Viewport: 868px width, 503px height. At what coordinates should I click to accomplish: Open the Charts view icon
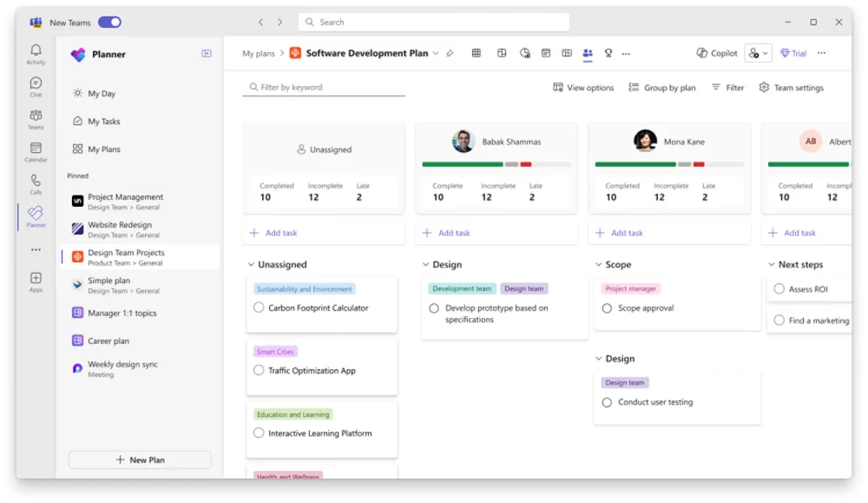tap(525, 53)
